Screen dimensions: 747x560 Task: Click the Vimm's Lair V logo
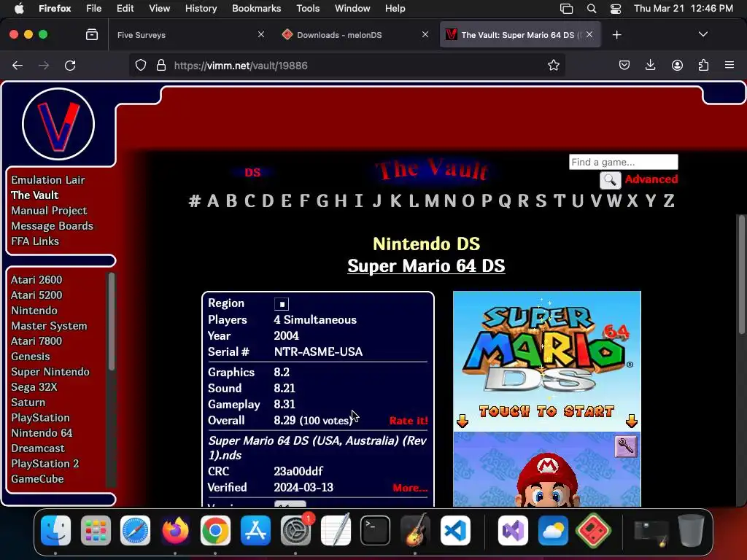[58, 124]
